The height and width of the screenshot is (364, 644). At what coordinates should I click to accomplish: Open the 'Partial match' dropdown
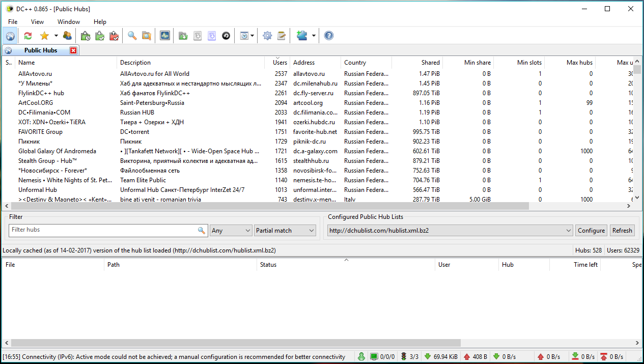[x=285, y=231]
